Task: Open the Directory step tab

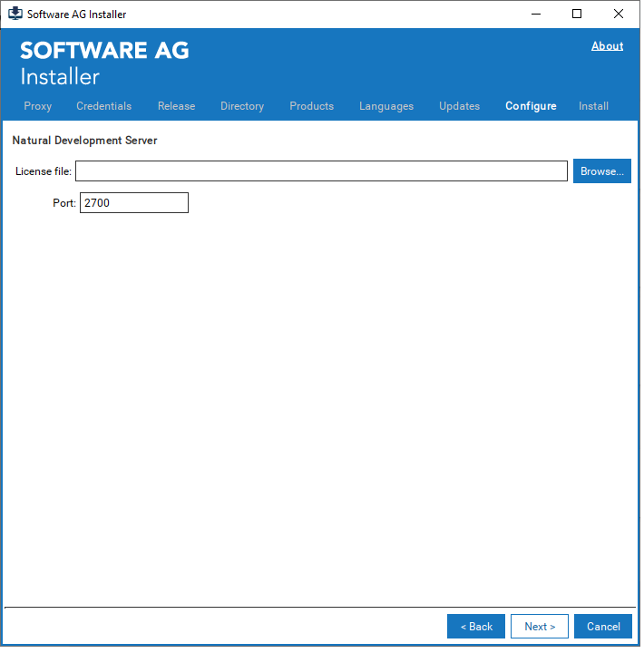Action: tap(242, 106)
